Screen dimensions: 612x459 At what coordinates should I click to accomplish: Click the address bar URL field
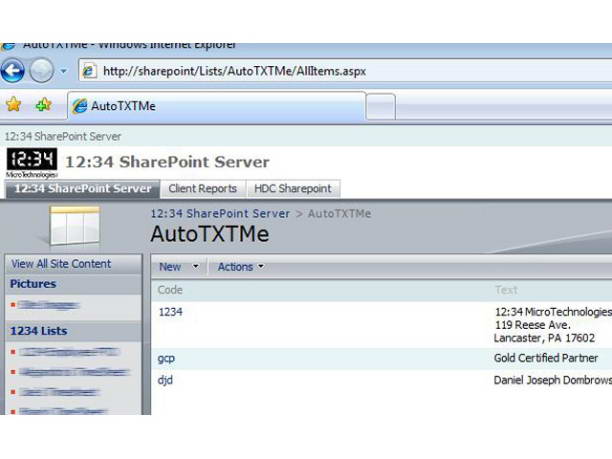[x=345, y=71]
